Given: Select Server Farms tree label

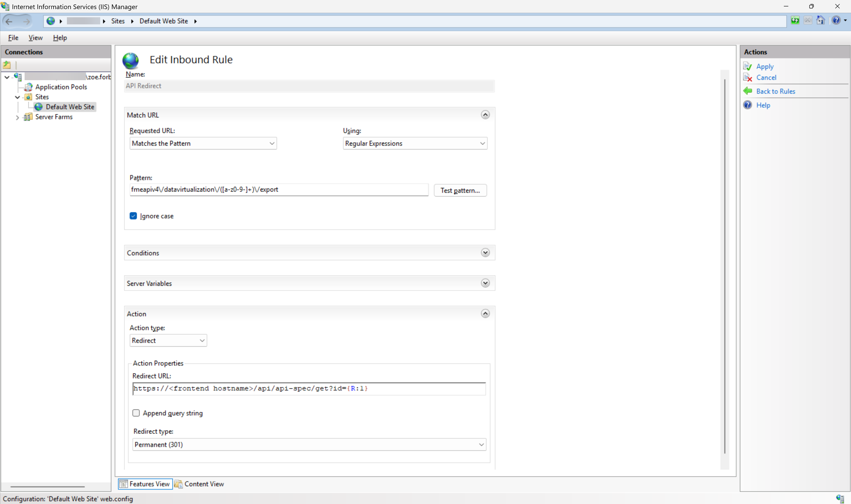Looking at the screenshot, I should (x=54, y=117).
